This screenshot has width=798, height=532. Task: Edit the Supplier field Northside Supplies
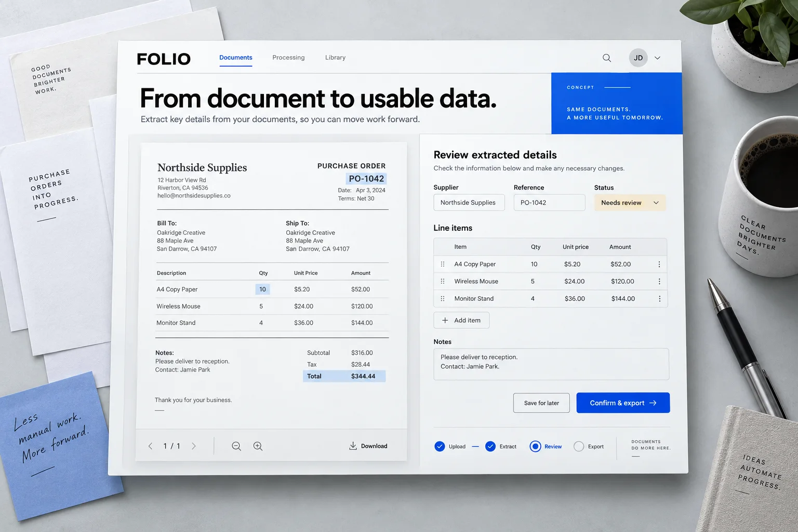coord(469,203)
